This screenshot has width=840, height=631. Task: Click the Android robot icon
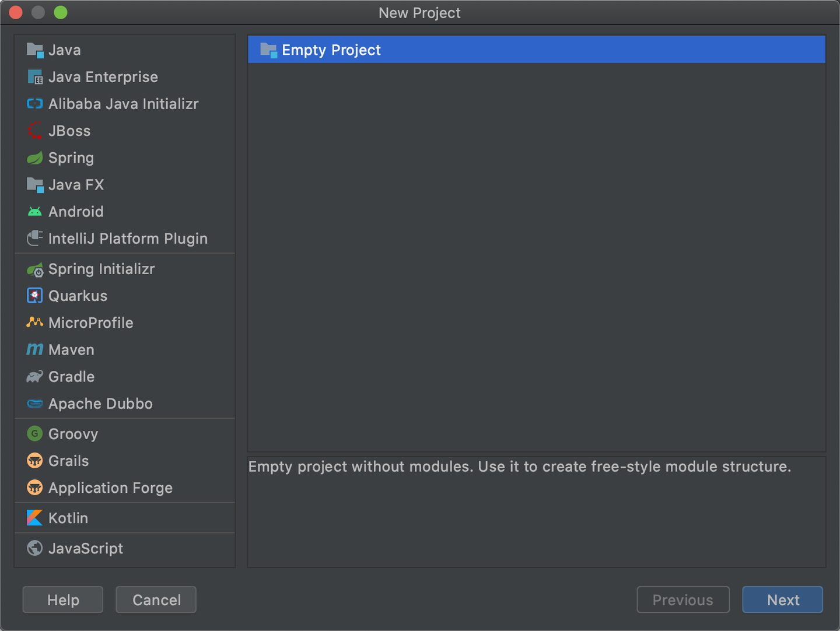pos(35,212)
